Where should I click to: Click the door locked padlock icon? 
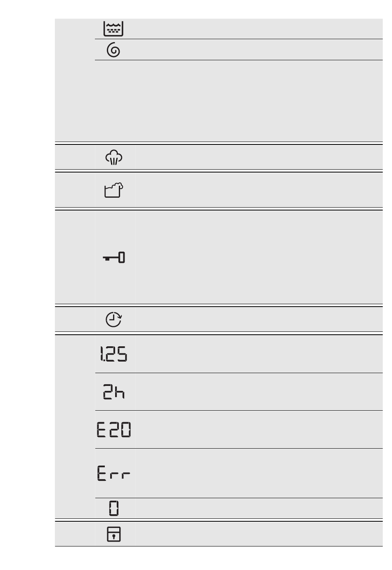click(113, 534)
